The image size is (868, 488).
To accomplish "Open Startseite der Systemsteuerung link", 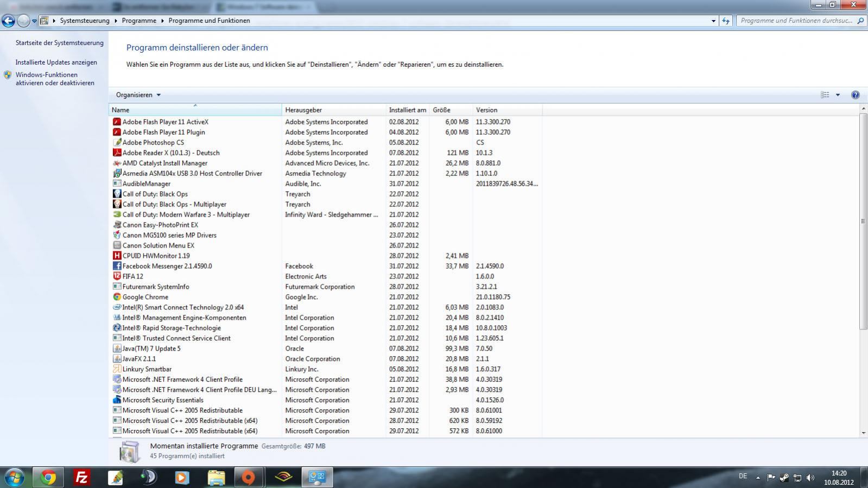I will [x=60, y=43].
